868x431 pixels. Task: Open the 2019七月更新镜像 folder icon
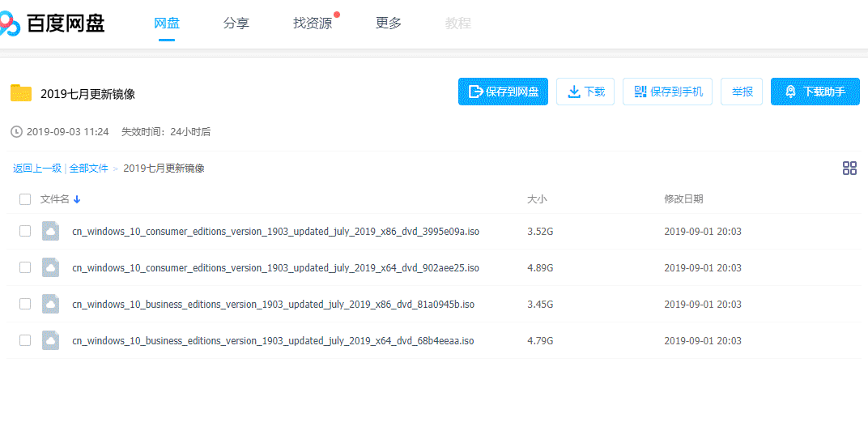coord(21,93)
